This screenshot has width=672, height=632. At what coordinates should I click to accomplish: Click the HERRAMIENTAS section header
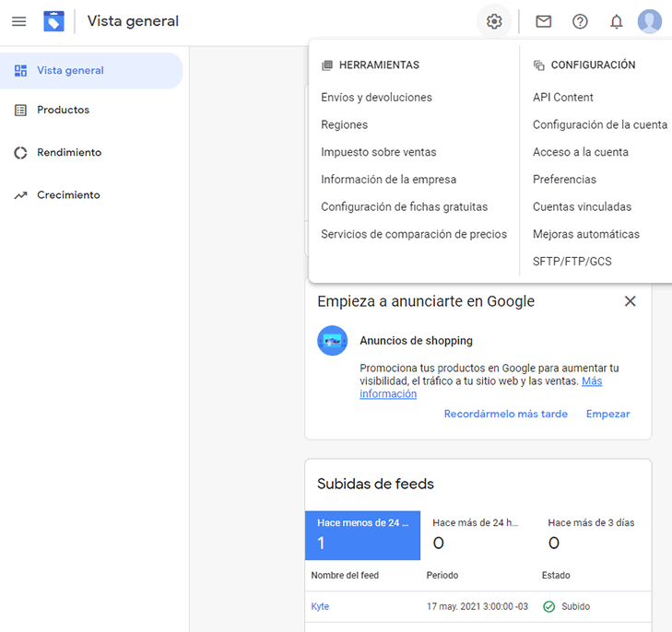coord(379,65)
